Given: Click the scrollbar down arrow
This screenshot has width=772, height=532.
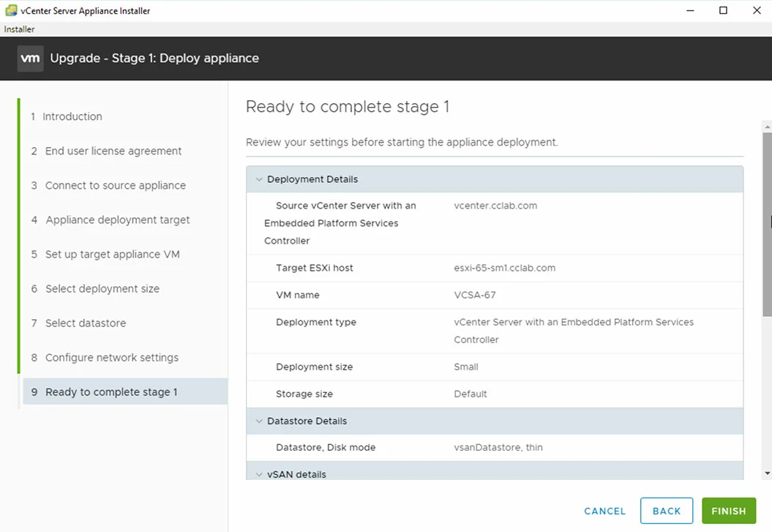Looking at the screenshot, I should (767, 473).
